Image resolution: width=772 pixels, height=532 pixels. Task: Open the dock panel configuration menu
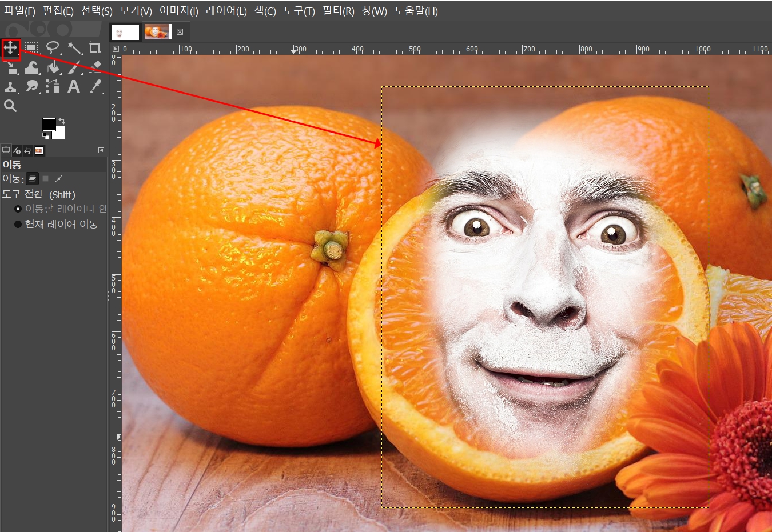101,150
